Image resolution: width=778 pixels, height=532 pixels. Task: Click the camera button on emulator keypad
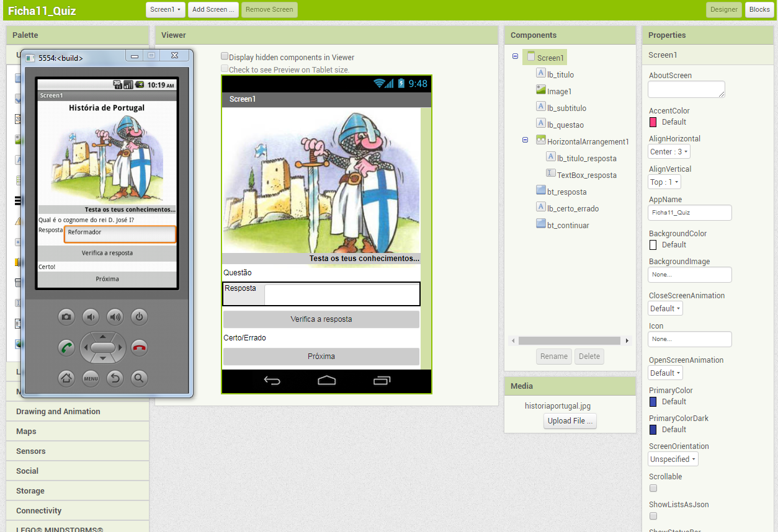click(67, 317)
